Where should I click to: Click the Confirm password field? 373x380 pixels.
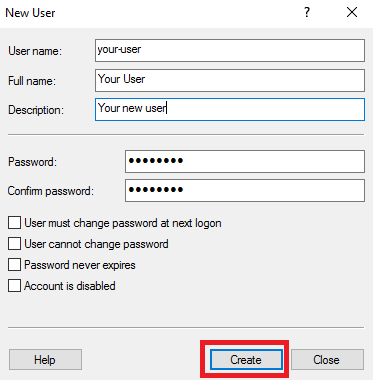(245, 190)
